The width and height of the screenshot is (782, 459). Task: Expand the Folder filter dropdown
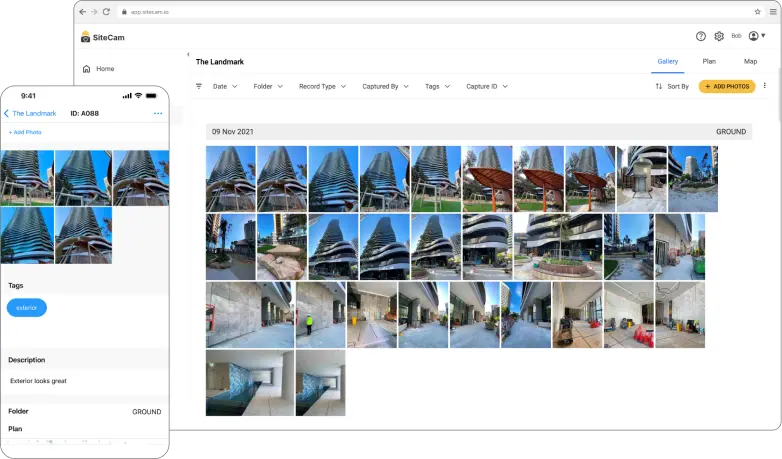coord(268,86)
